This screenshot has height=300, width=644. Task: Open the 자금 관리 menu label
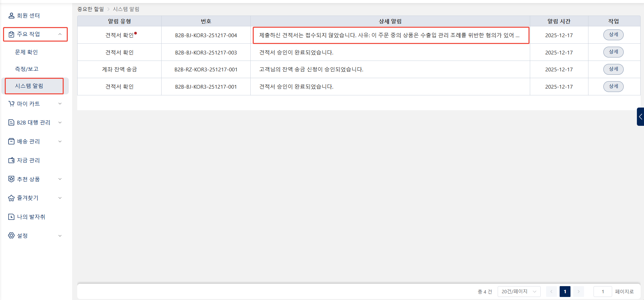(x=28, y=160)
